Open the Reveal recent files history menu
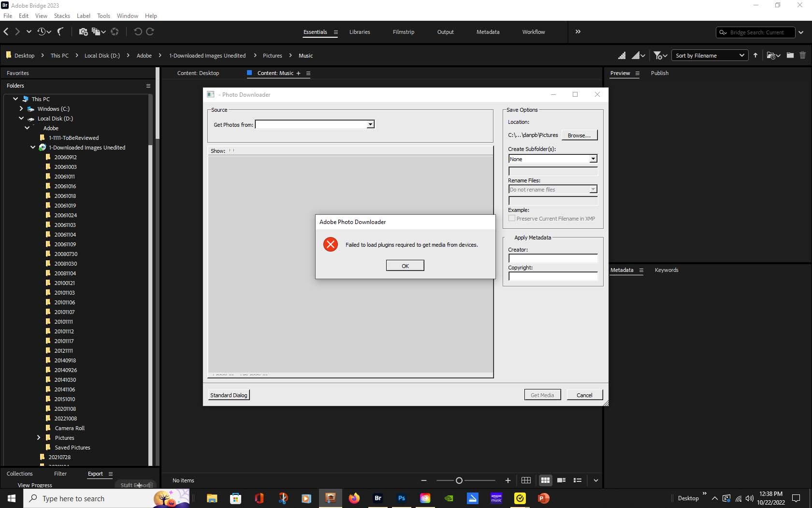This screenshot has width=812, height=508. pos(44,32)
